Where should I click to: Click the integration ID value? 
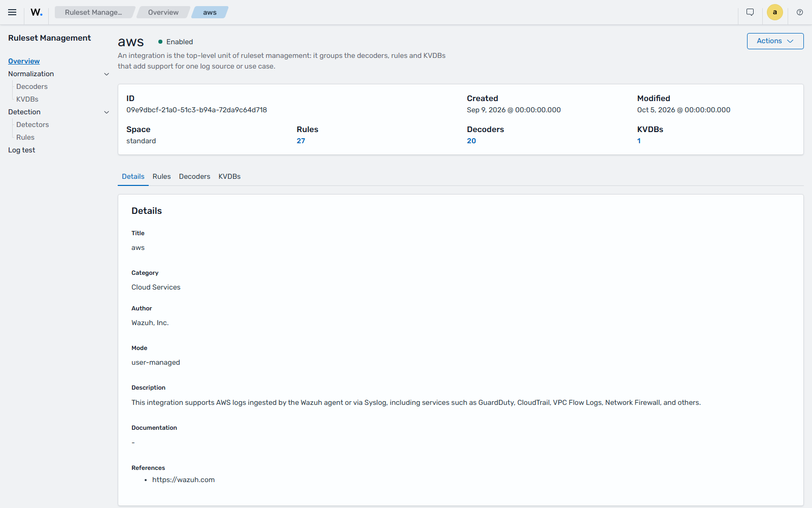click(196, 110)
